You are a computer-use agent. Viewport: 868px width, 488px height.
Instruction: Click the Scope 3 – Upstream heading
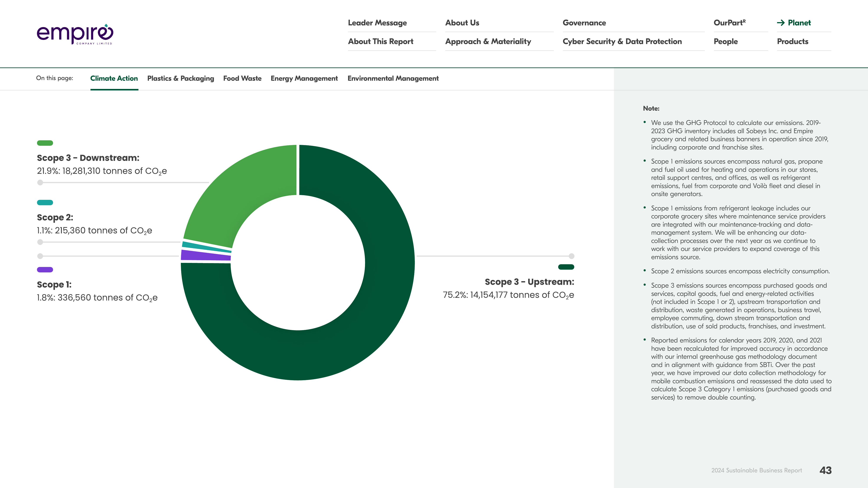529,282
